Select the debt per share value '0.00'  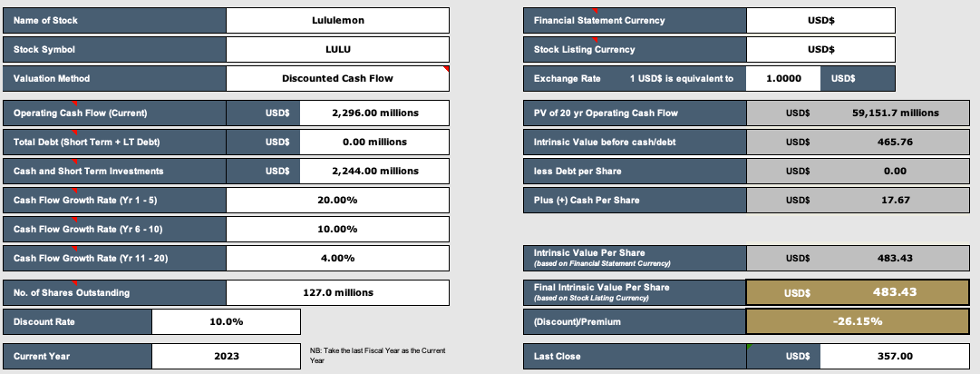point(895,171)
